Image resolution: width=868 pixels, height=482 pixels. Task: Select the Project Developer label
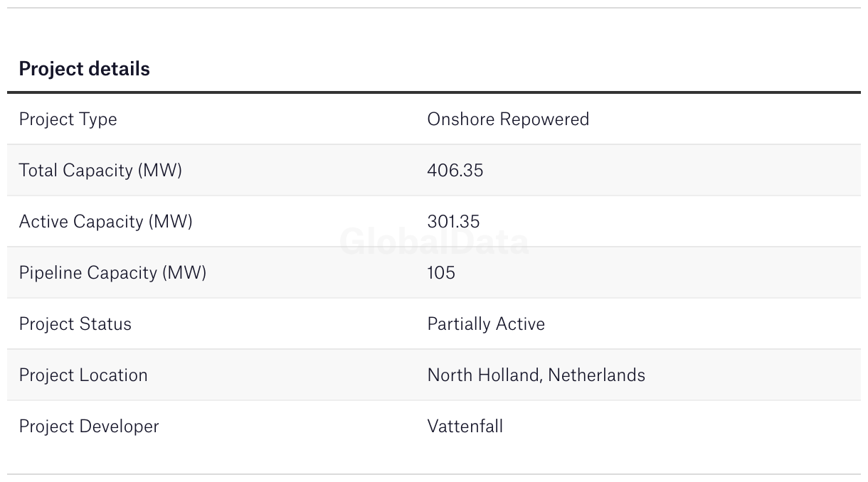pyautogui.click(x=89, y=427)
